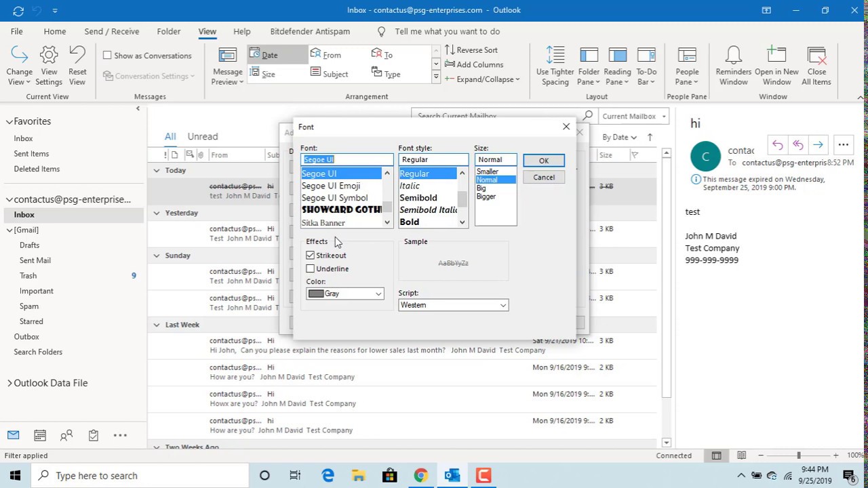Forward the open message
The height and width of the screenshot is (488, 868).
click(818, 144)
